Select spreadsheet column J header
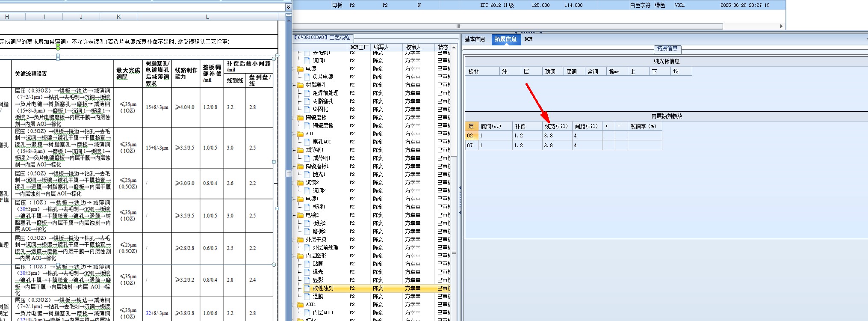Viewport: 868px width, 321px height. coord(81,17)
